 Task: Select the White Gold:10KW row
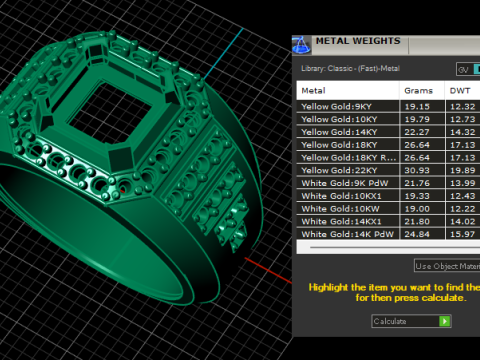pos(388,209)
